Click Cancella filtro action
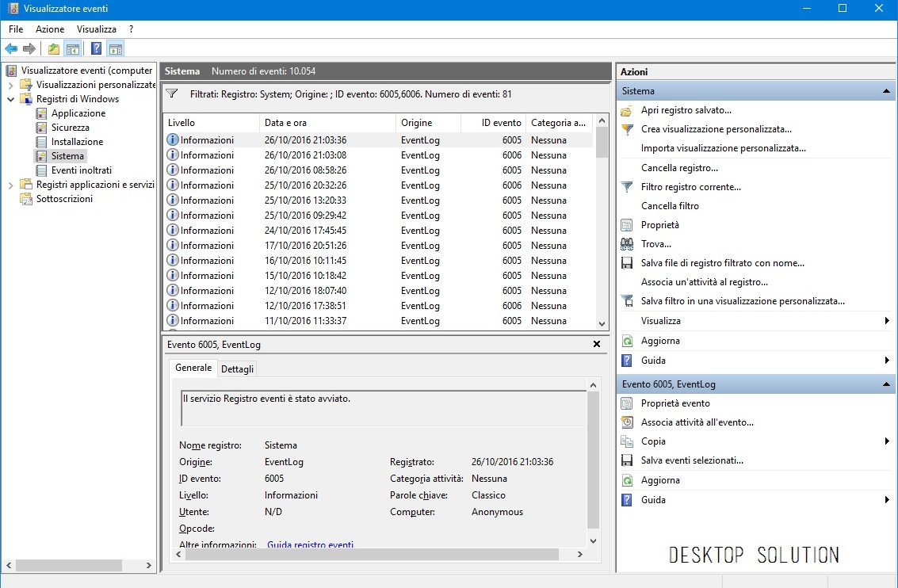This screenshot has width=898, height=588. pyautogui.click(x=670, y=206)
